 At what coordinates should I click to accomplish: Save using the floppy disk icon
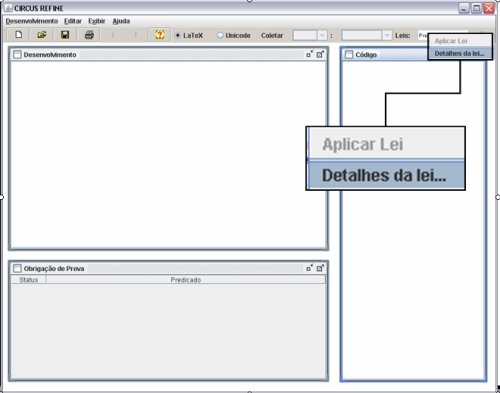pyautogui.click(x=65, y=35)
